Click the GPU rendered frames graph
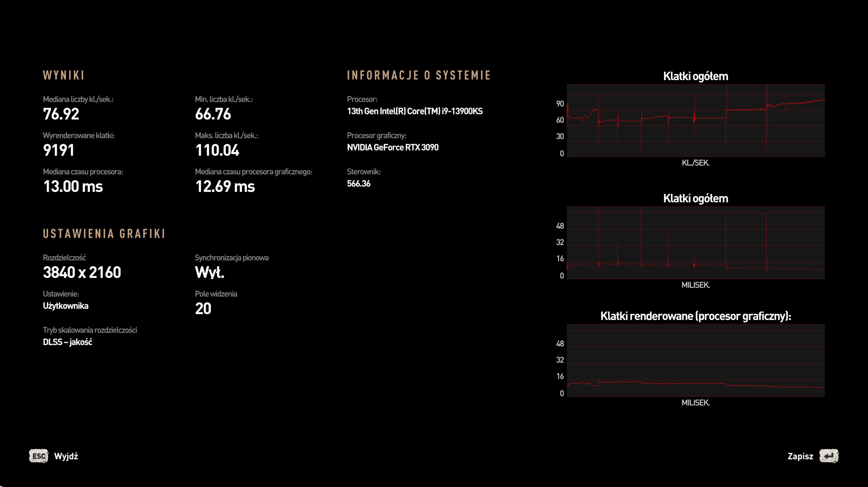Screen dimensions: 868x487 [696, 360]
